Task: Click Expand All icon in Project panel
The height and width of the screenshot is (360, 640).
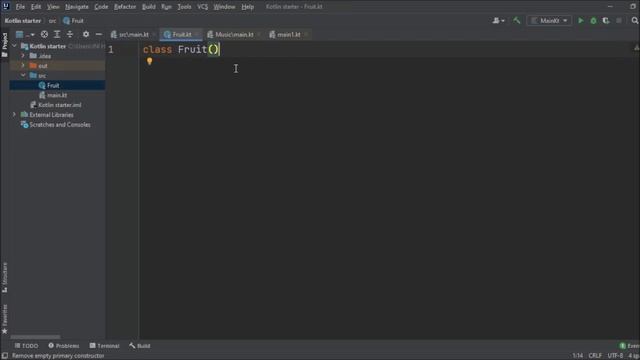Action: click(x=57, y=35)
